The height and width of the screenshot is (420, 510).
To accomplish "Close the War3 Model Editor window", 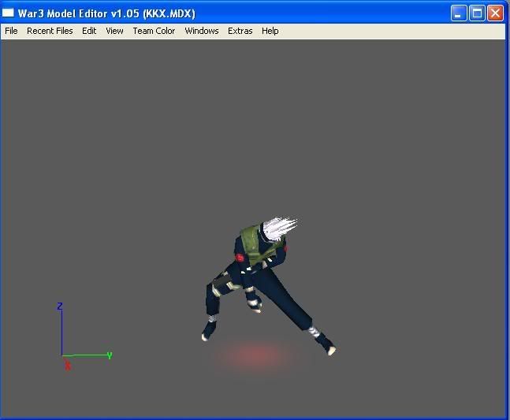I will 495,13.
